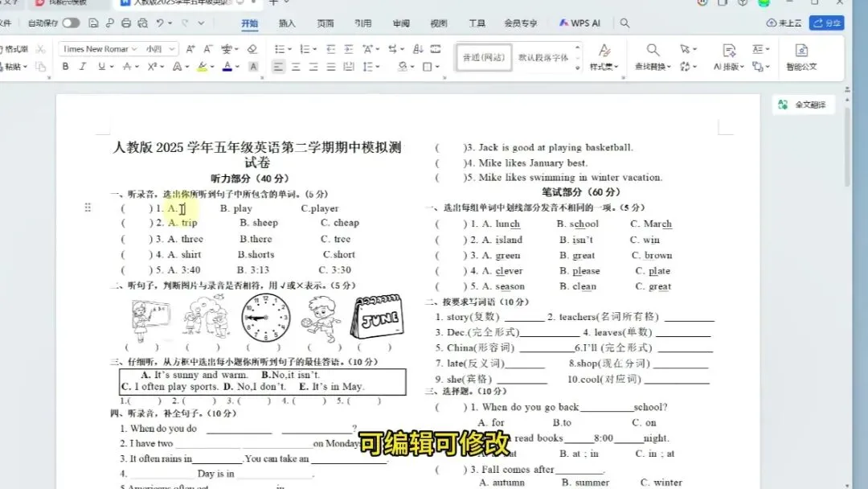Toggle italic formatting

coord(83,67)
